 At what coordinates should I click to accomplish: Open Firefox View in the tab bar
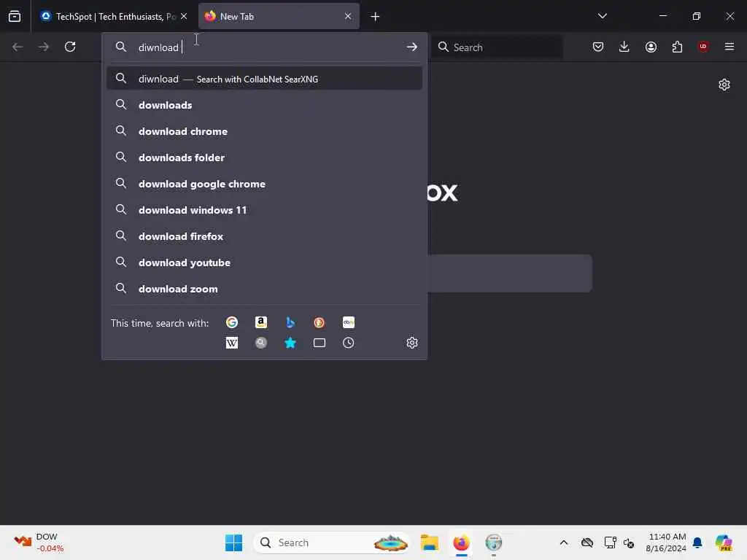(x=15, y=16)
